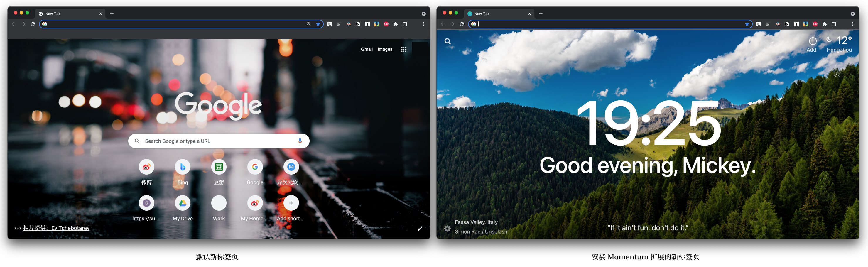Close the New Tab tab in right window
868x267 pixels.
pyautogui.click(x=529, y=14)
